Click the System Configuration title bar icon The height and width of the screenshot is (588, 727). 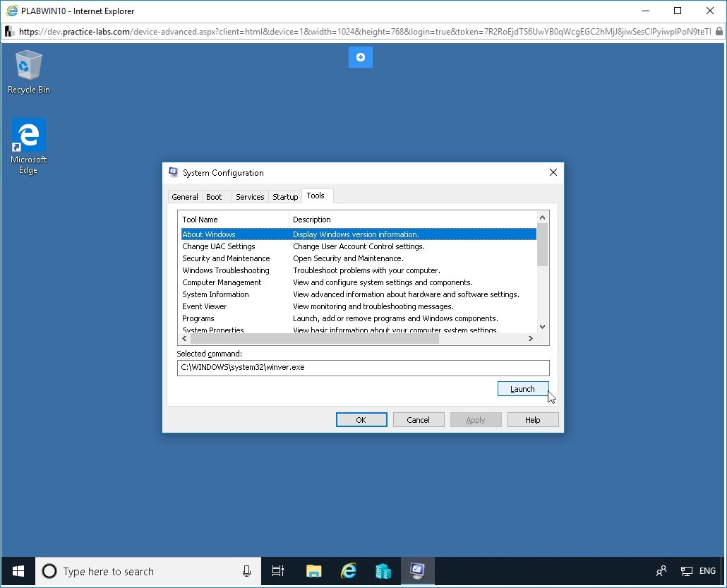[174, 172]
